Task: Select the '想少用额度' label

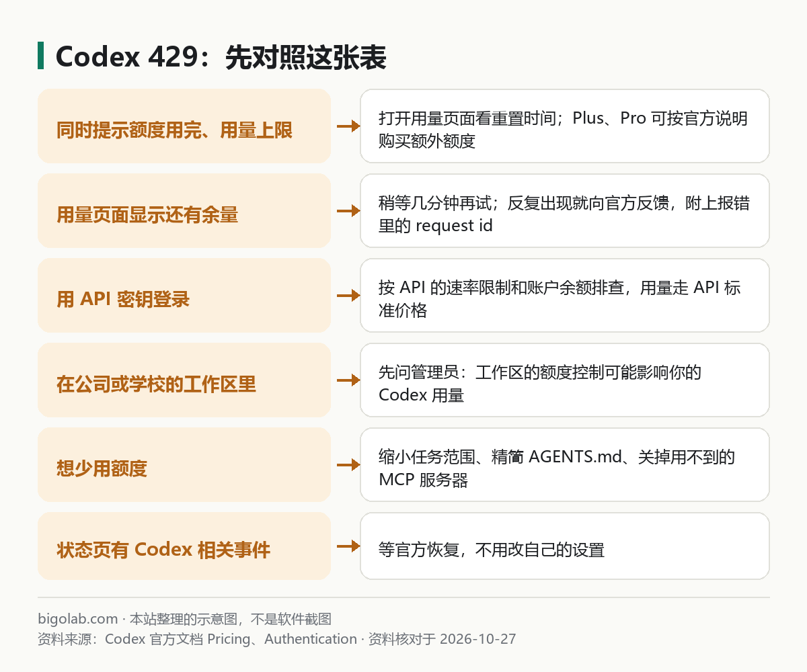Action: click(x=102, y=468)
